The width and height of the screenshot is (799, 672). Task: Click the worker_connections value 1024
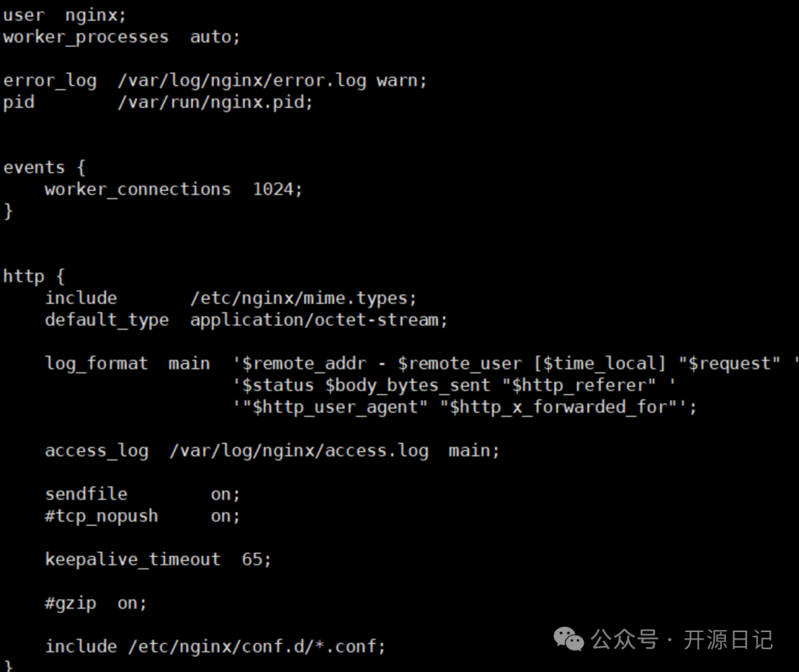[x=273, y=189]
